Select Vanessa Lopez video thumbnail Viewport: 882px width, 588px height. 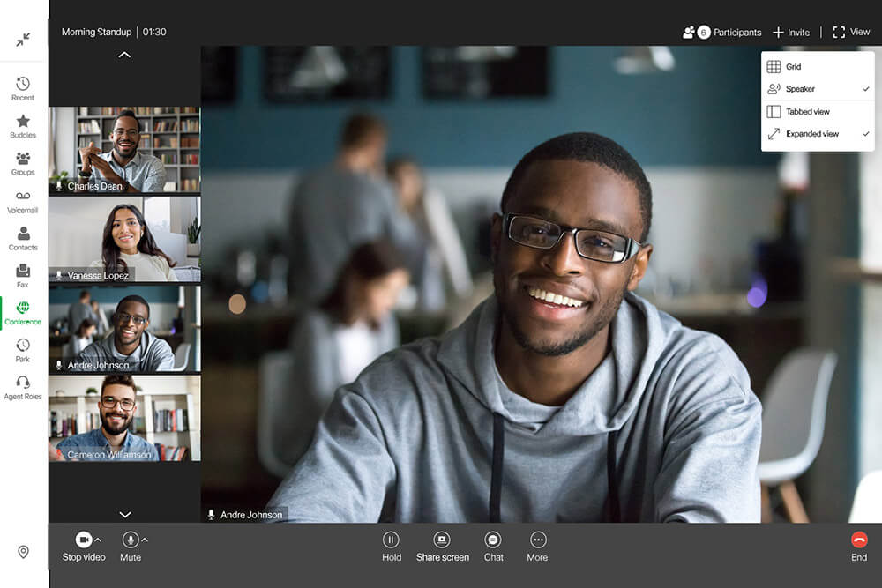point(124,239)
